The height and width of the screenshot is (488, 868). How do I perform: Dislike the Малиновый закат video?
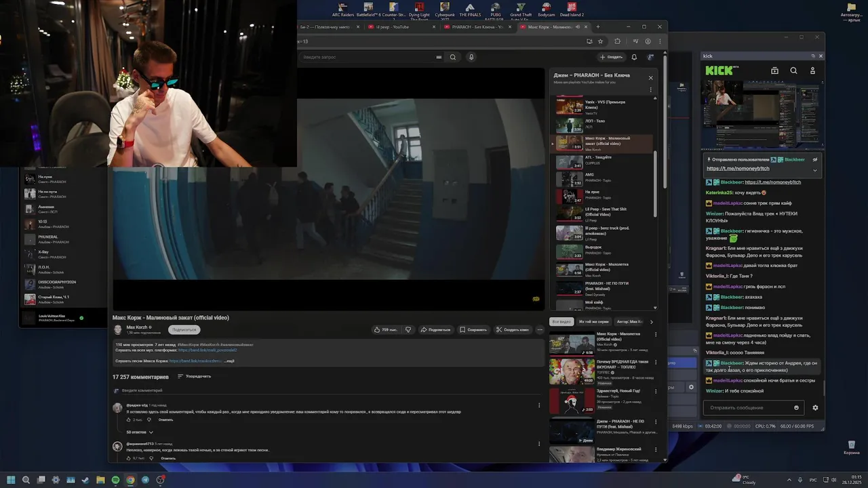[408, 329]
